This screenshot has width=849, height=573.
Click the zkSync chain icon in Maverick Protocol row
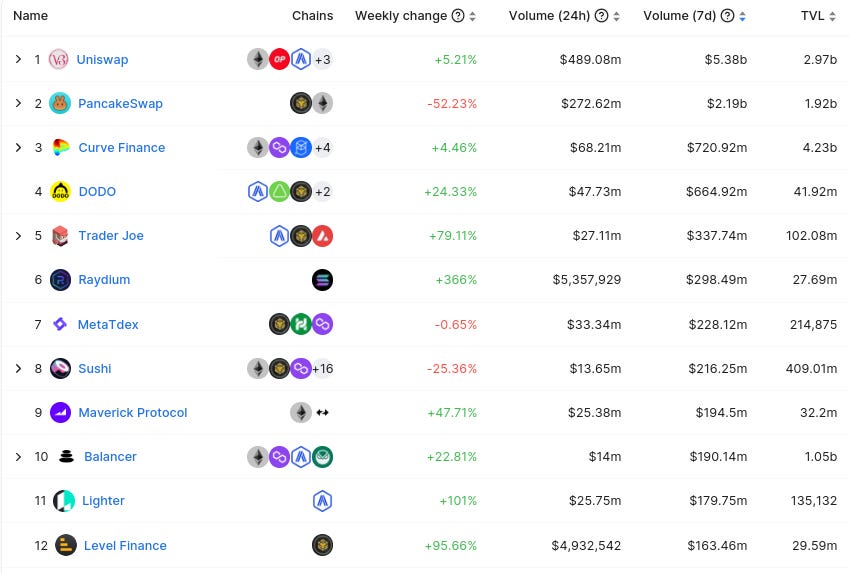coord(323,413)
